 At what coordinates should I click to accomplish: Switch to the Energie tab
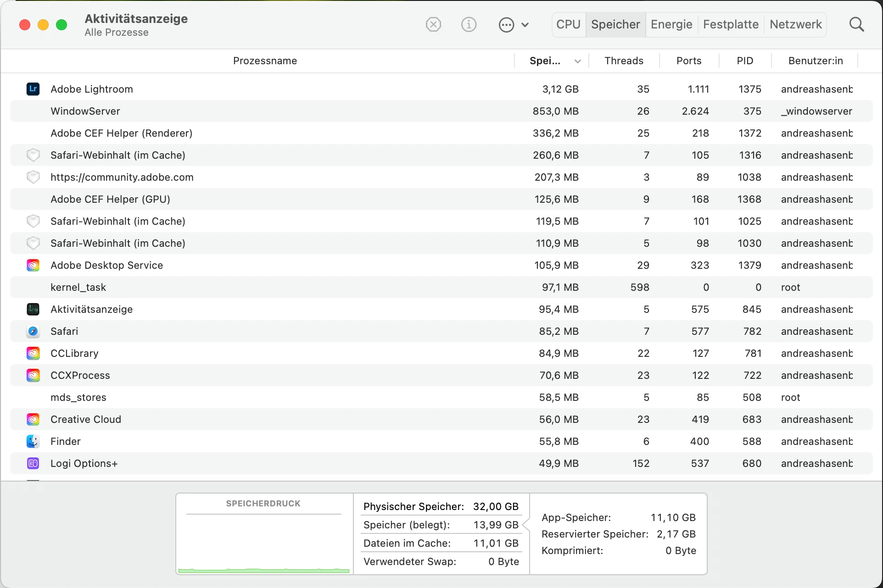pos(671,24)
